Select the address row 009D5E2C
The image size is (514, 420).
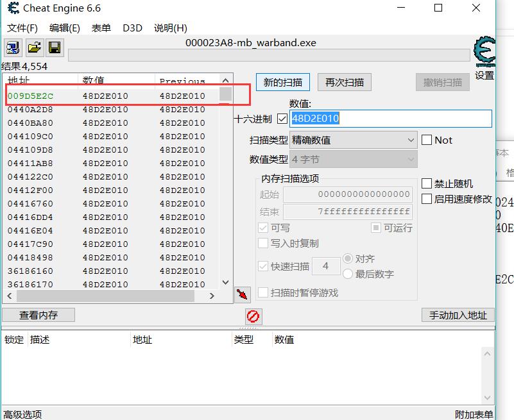coord(112,96)
